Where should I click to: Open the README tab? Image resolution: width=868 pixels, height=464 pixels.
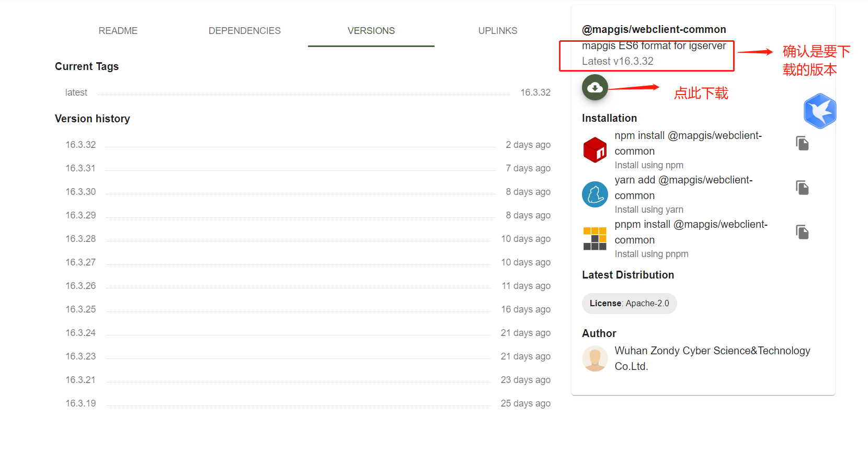tap(118, 31)
